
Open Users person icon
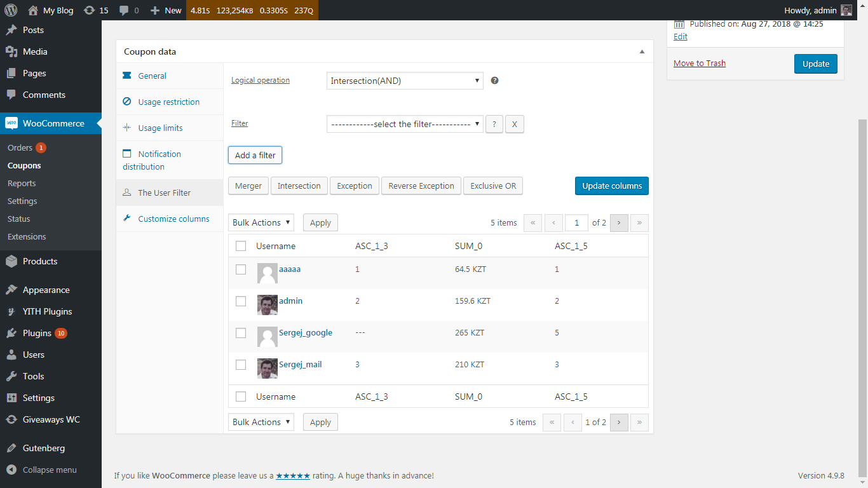(11, 355)
